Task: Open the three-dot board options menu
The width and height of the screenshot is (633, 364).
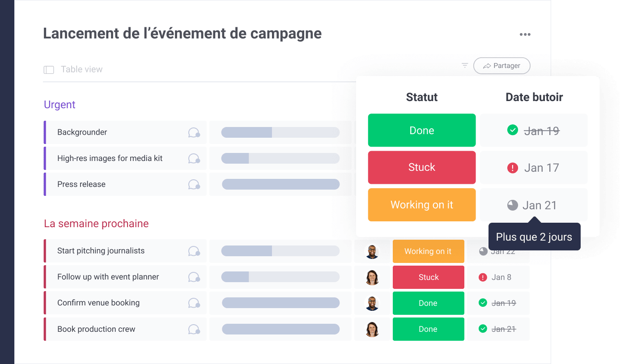Action: click(x=525, y=34)
